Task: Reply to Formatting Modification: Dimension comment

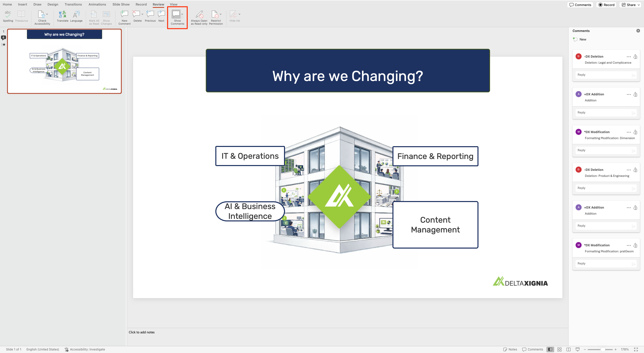Action: click(606, 150)
